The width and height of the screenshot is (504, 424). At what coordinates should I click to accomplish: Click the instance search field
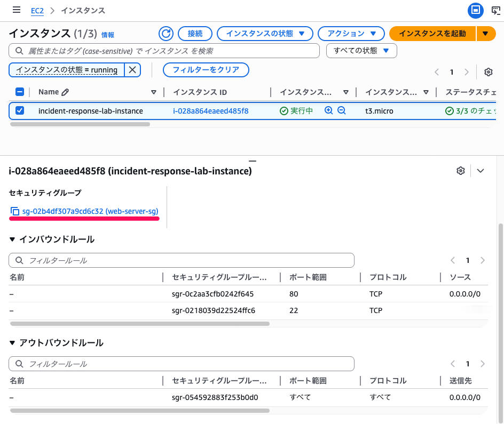click(x=166, y=51)
